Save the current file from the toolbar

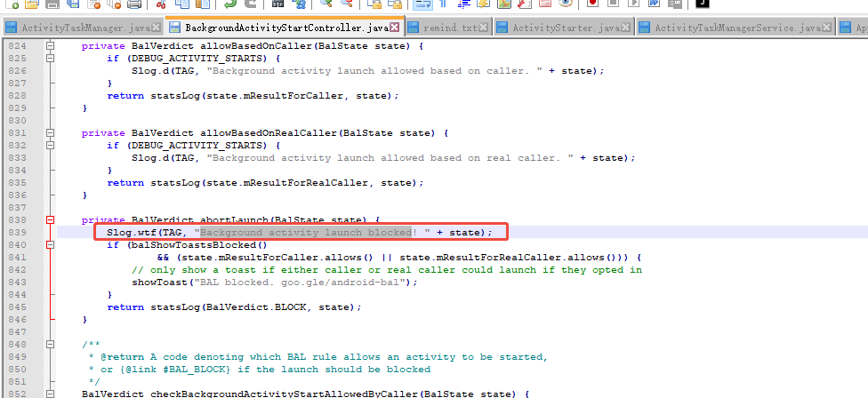(x=52, y=4)
